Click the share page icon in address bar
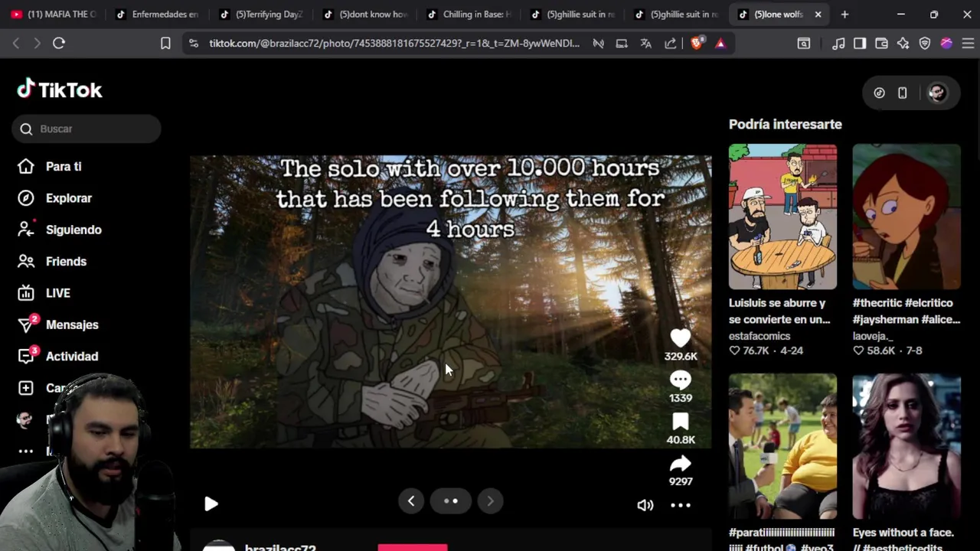The height and width of the screenshot is (551, 980). pos(671,44)
